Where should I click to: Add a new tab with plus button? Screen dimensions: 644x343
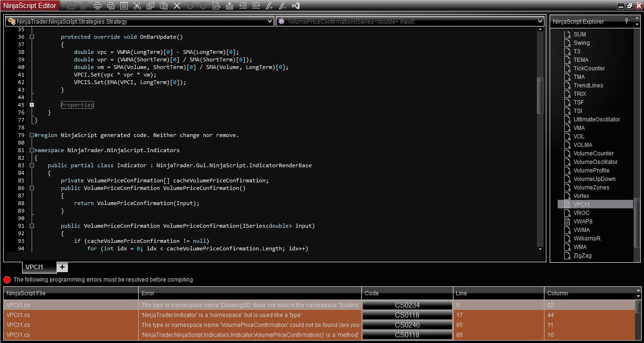tap(63, 267)
